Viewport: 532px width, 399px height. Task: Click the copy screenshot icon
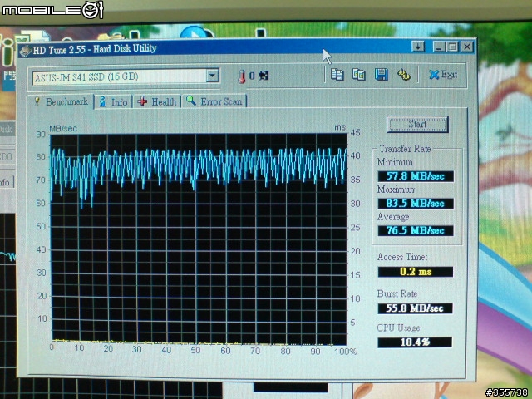pos(358,75)
